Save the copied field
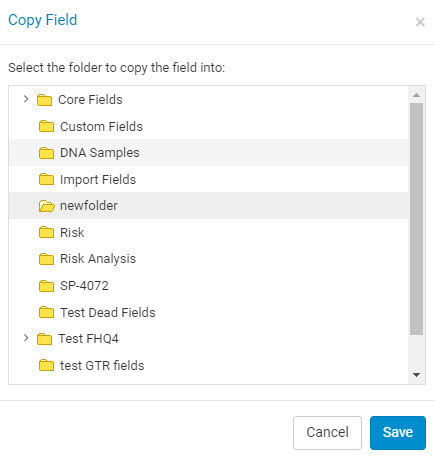This screenshot has width=435, height=462. pyautogui.click(x=398, y=433)
